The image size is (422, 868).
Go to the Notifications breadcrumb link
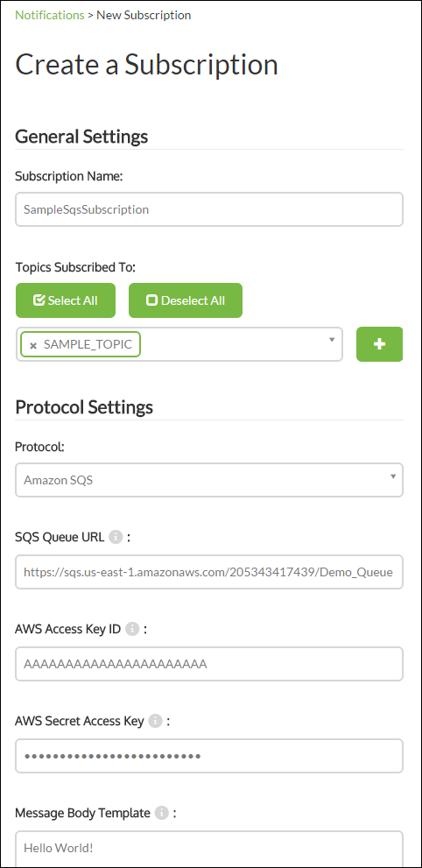click(x=50, y=15)
